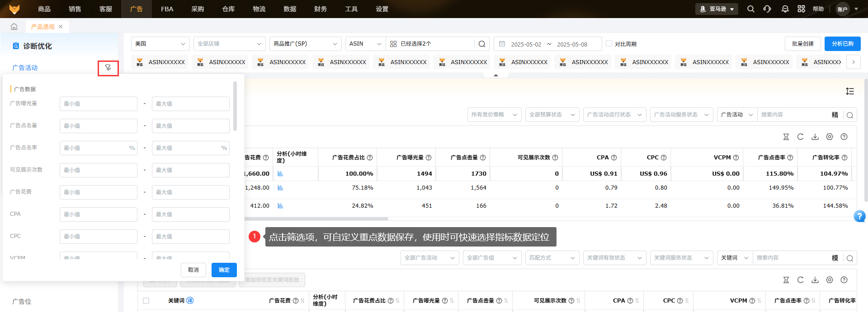
Task: Check the select-all box in keyword table
Action: (146, 301)
